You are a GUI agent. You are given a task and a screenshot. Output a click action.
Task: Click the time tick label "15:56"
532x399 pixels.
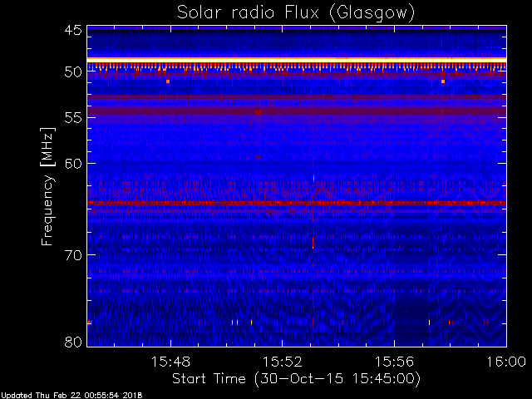[x=394, y=362]
